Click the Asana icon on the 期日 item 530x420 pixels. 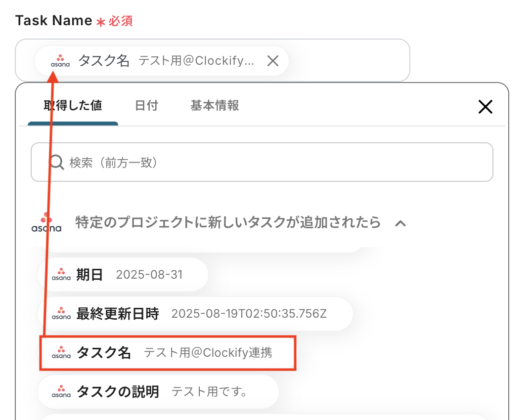pyautogui.click(x=61, y=274)
